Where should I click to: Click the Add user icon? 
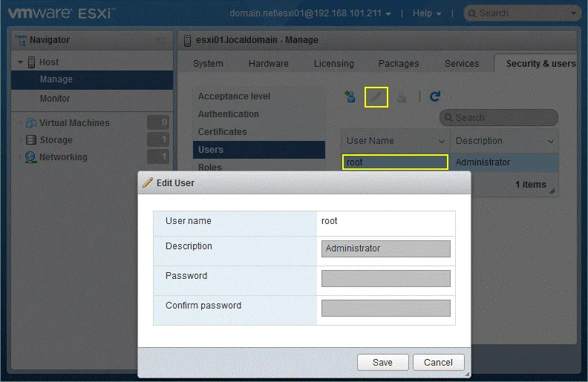tap(350, 96)
